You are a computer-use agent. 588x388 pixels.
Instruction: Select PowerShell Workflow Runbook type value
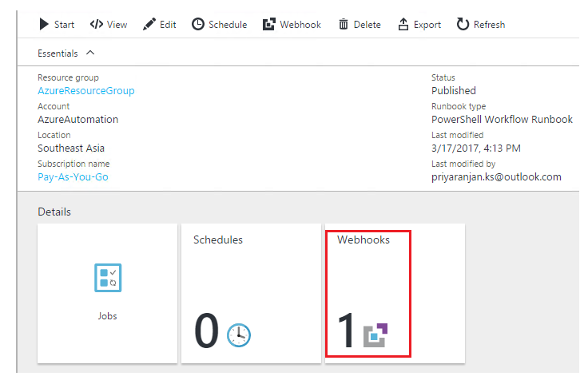pos(503,120)
